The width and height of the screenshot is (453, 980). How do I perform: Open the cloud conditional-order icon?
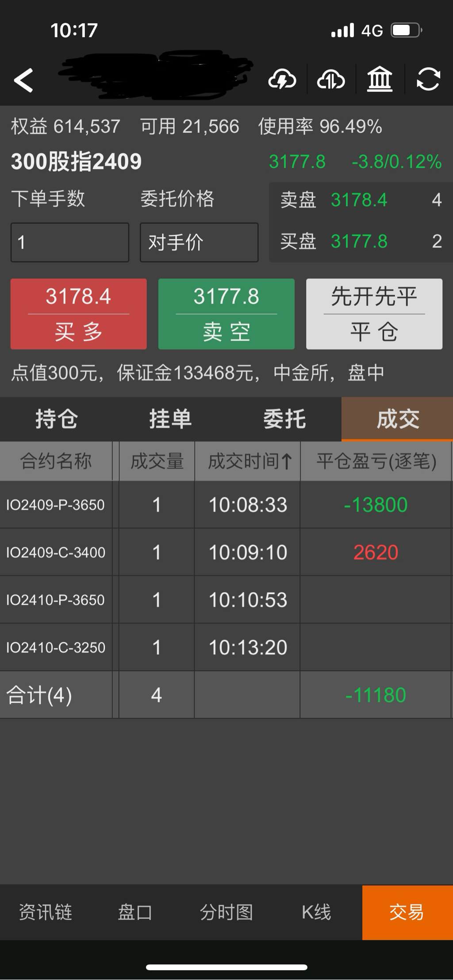tap(331, 80)
